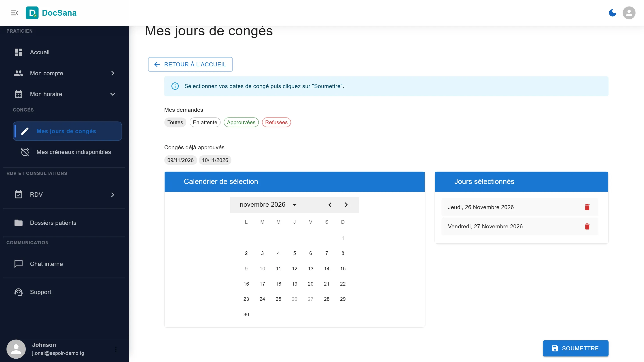Select November 18 in the calendar
The height and width of the screenshot is (362, 644).
pos(278,284)
